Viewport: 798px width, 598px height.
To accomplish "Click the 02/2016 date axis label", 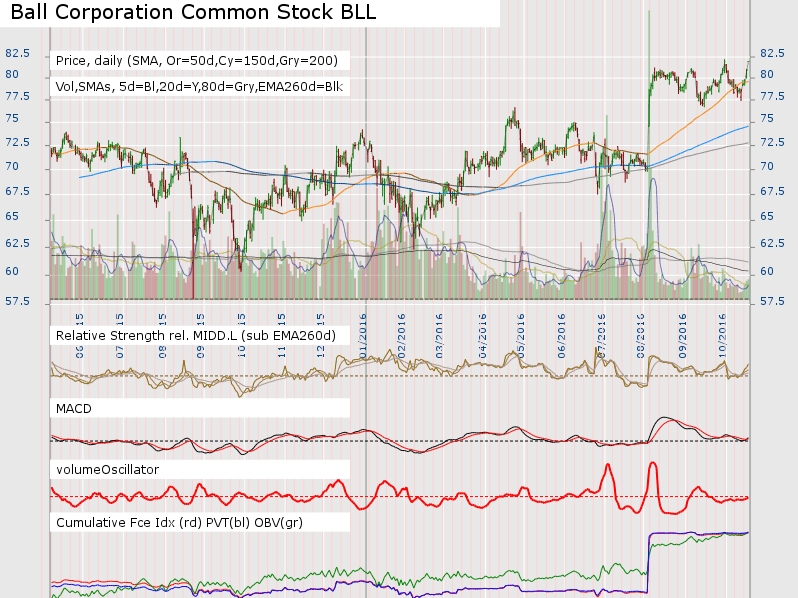I will (x=402, y=336).
